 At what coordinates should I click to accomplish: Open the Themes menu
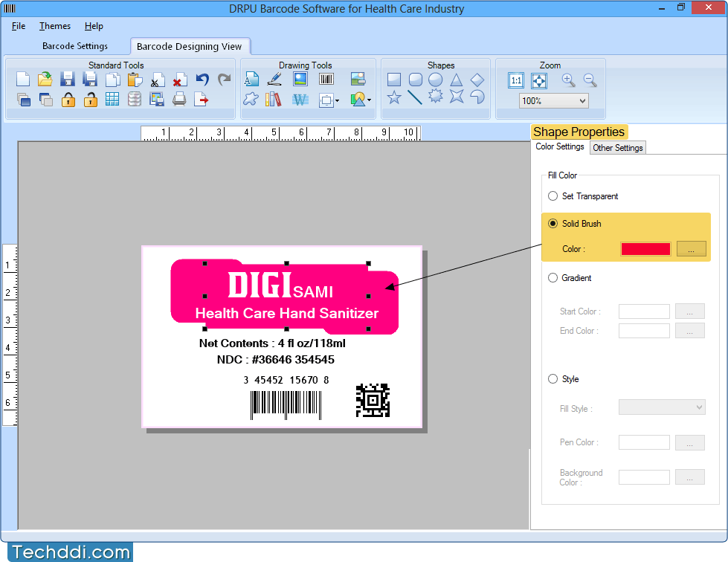click(x=55, y=26)
